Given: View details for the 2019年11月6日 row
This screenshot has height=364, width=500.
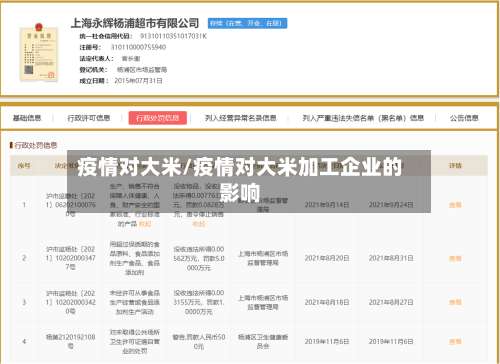Looking at the screenshot, I should click(455, 342).
